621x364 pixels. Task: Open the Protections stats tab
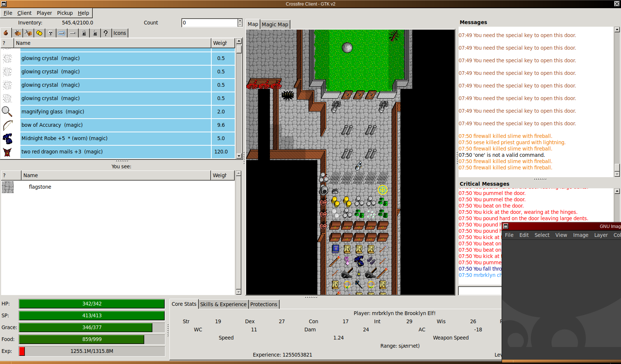[264, 304]
